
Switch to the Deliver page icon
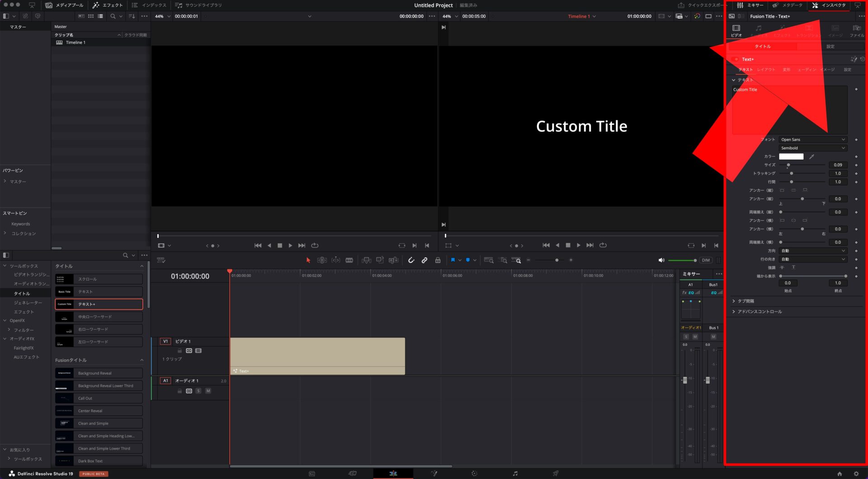coord(556,474)
